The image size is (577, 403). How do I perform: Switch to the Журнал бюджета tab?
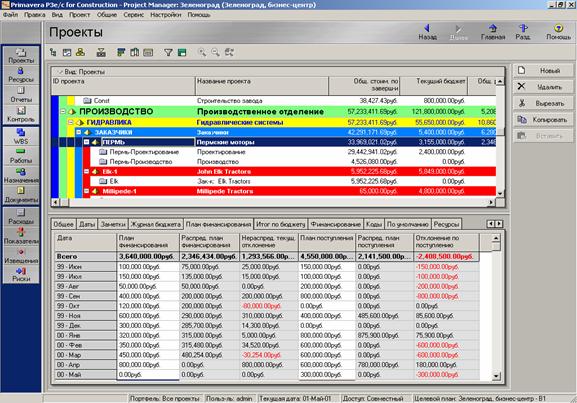coord(156,224)
